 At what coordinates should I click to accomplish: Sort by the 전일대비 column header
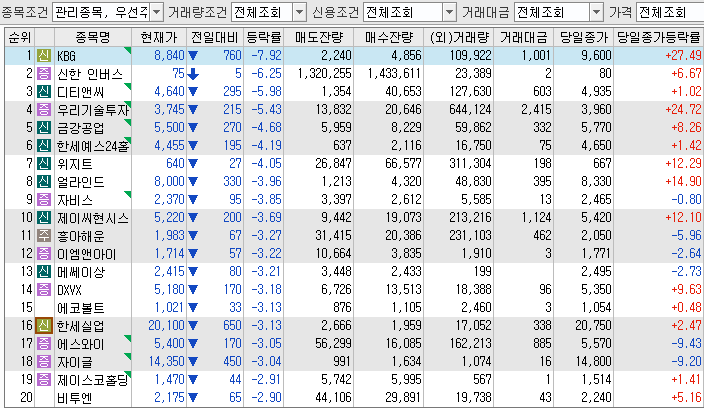215,37
